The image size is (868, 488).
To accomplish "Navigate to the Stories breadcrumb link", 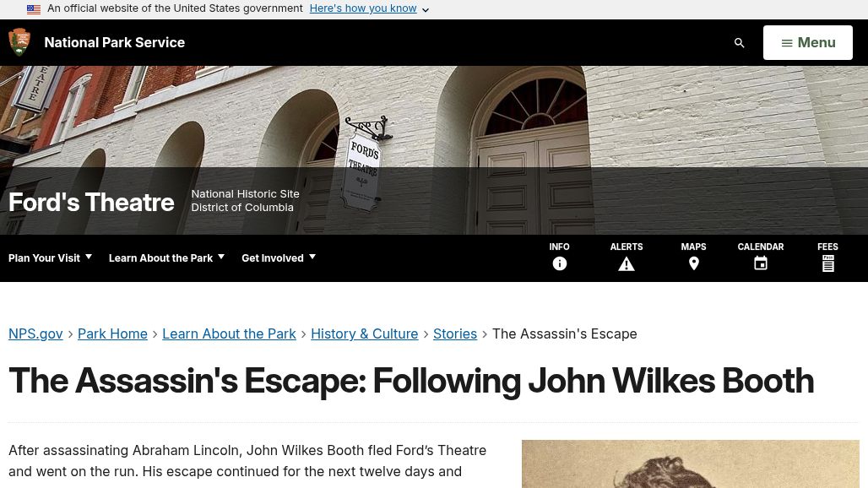I will pyautogui.click(x=454, y=333).
